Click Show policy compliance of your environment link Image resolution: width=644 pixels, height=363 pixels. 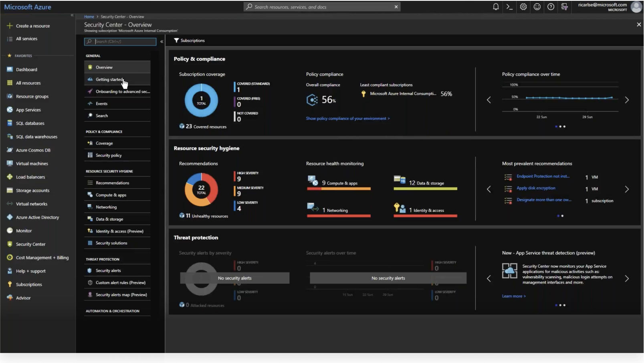coord(348,119)
